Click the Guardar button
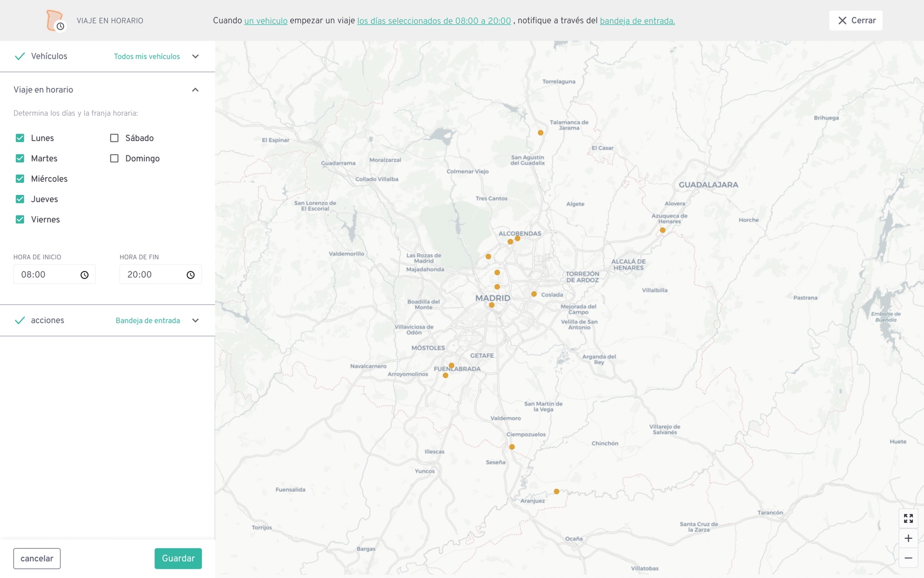This screenshot has width=924, height=578. tap(178, 558)
